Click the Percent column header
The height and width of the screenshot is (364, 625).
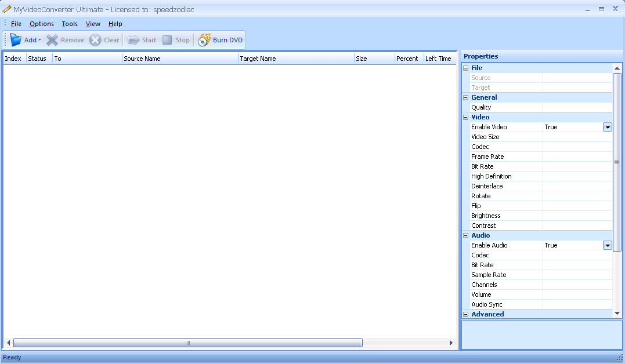[409, 59]
